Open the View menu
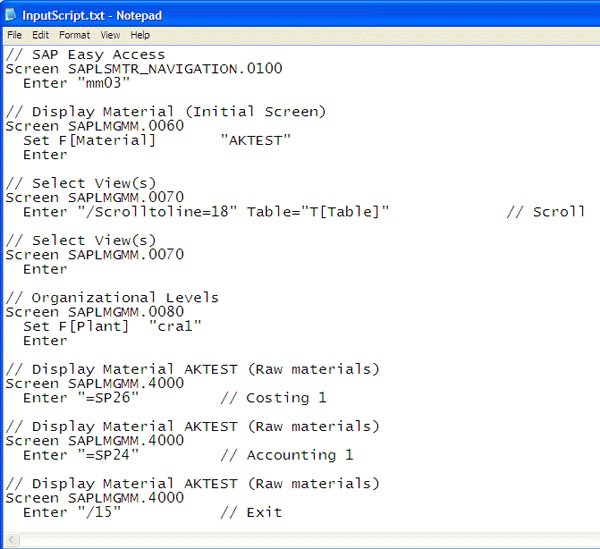 [x=110, y=35]
